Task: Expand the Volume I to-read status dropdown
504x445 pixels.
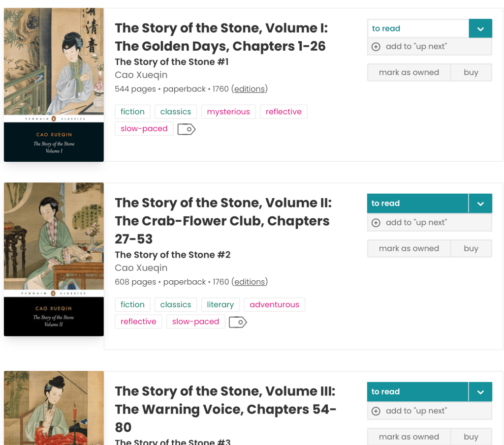Action: click(x=480, y=29)
